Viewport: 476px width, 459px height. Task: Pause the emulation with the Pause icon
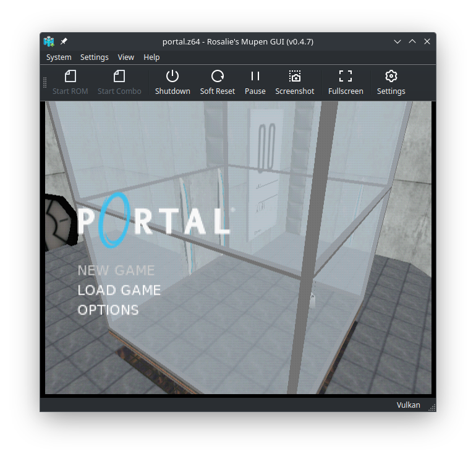(255, 76)
